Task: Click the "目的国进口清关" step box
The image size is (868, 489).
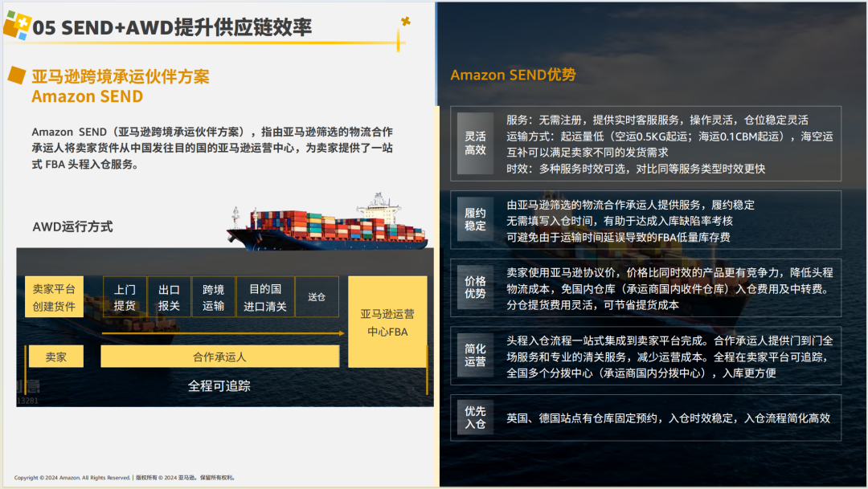Action: click(x=265, y=297)
